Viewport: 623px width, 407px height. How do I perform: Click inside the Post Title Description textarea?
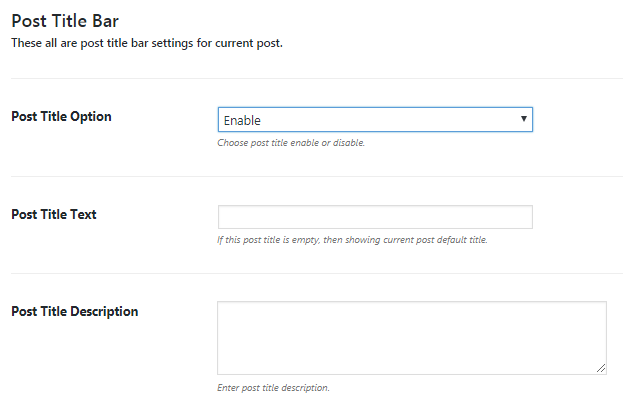(x=411, y=338)
